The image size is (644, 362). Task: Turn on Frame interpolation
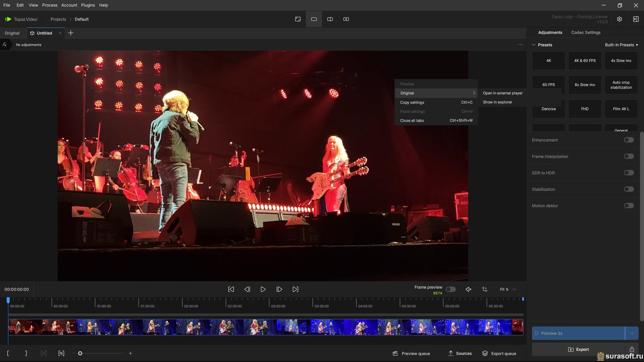(x=628, y=156)
